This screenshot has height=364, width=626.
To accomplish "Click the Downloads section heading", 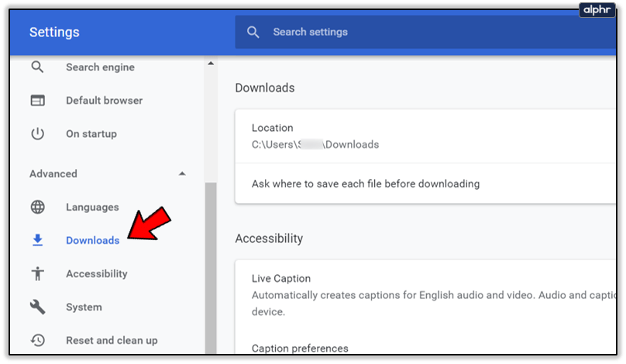I will pyautogui.click(x=265, y=88).
